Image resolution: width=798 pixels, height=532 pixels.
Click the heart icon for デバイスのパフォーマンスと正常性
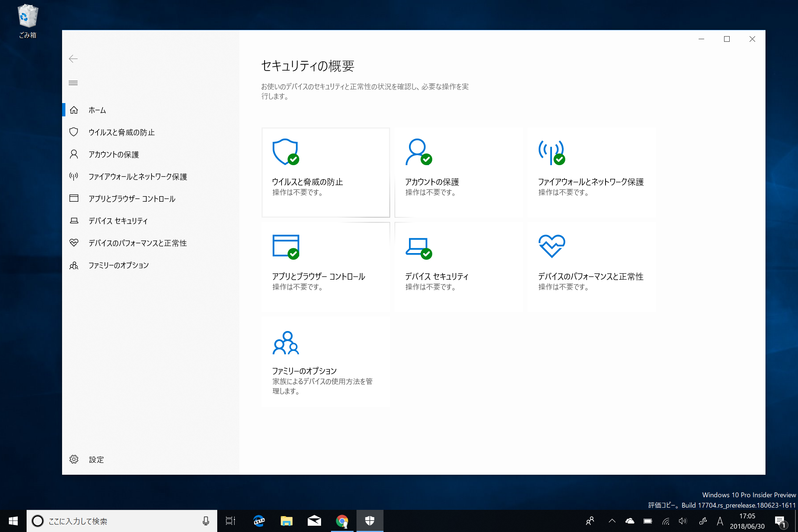coord(74,243)
